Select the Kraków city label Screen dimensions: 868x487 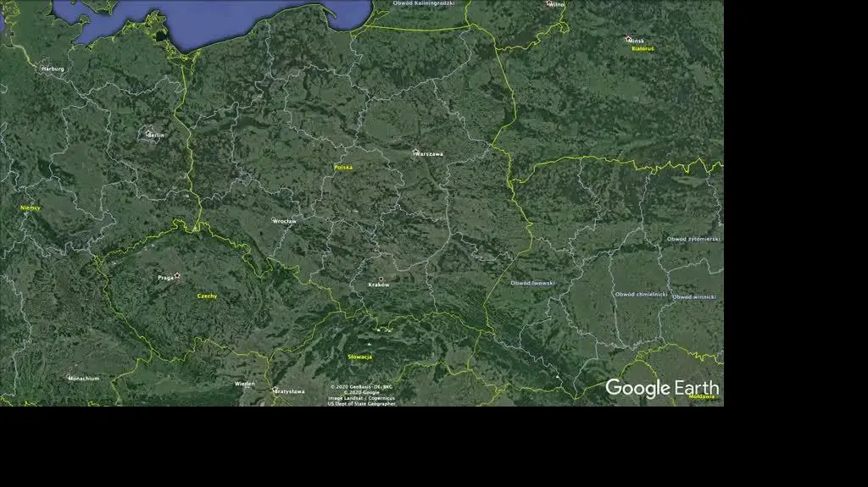tap(379, 285)
